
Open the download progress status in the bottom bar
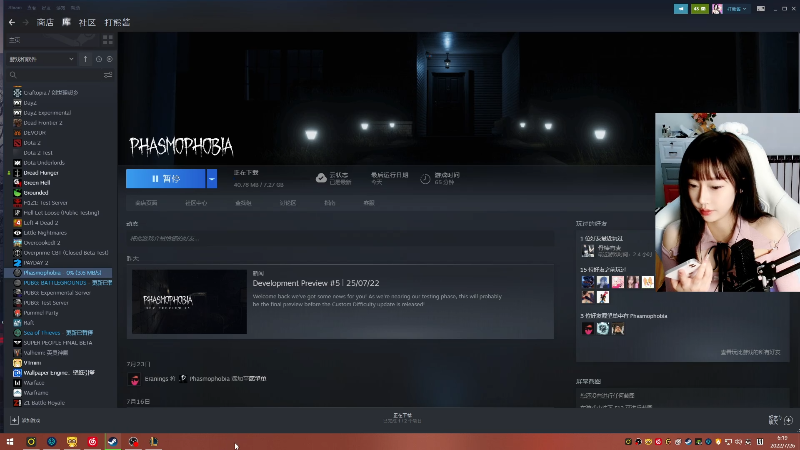(x=403, y=418)
